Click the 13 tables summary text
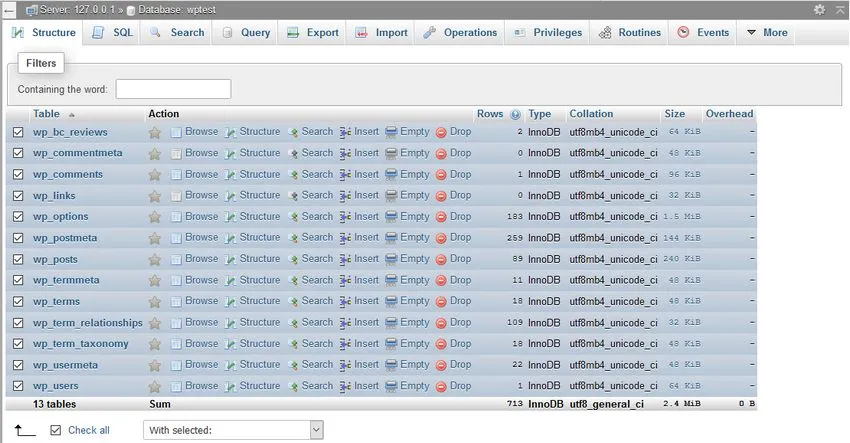This screenshot has height=443, width=850. tap(54, 404)
